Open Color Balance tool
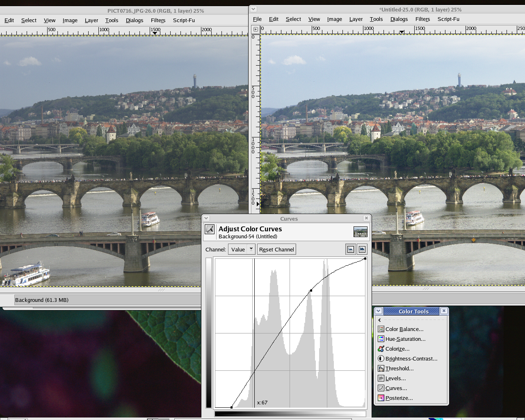525x420 pixels. pyautogui.click(x=404, y=329)
